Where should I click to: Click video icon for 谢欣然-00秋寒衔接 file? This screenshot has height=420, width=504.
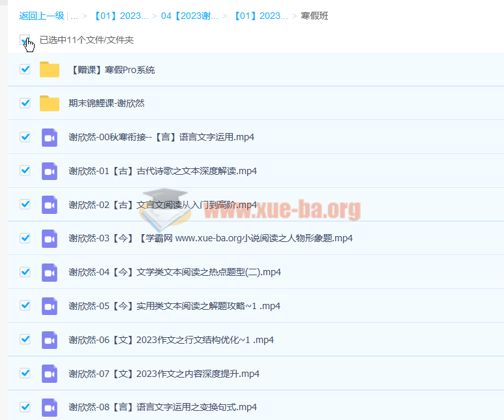pos(50,137)
